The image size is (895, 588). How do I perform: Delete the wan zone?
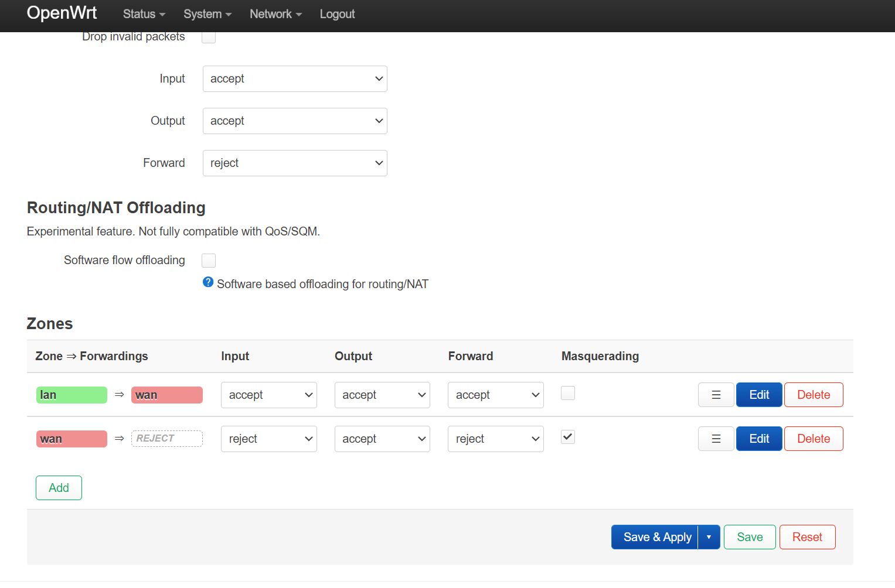[x=814, y=439]
